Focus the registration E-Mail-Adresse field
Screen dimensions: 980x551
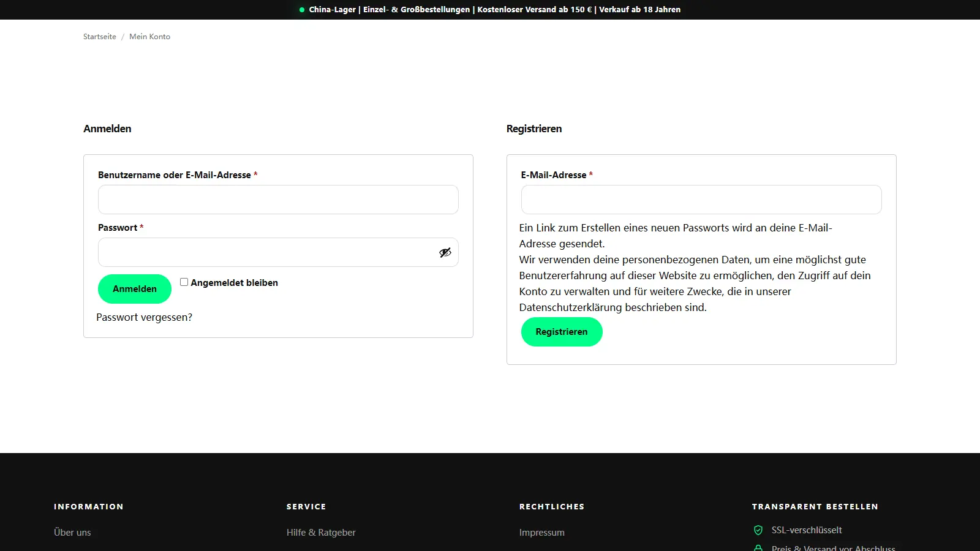pos(701,200)
